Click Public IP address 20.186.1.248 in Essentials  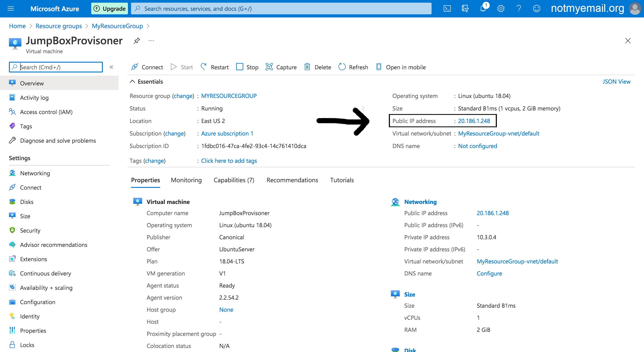click(474, 121)
